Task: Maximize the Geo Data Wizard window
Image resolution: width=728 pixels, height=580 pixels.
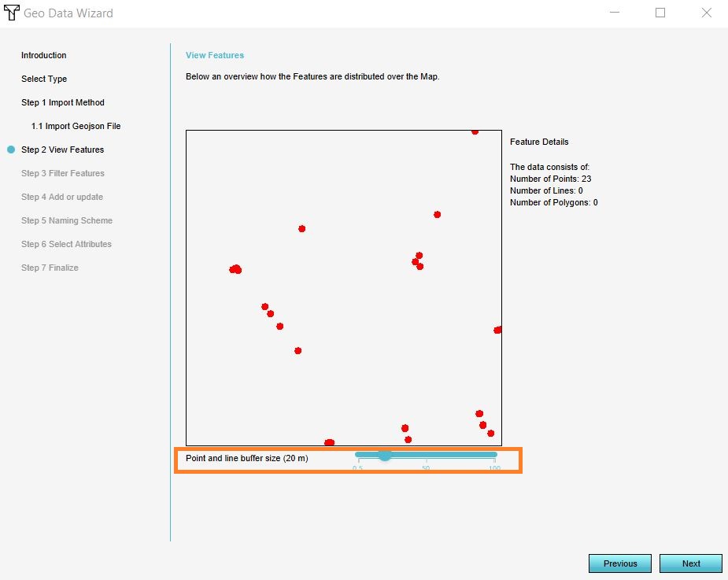Action: click(x=660, y=13)
